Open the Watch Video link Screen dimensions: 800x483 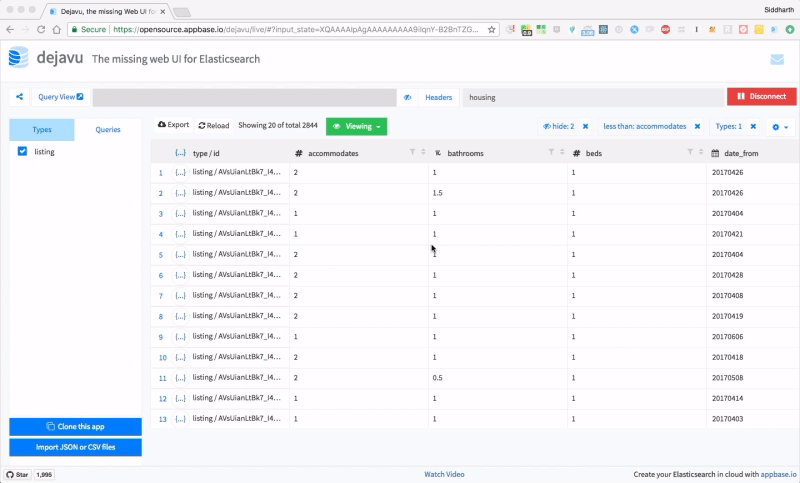coord(444,474)
